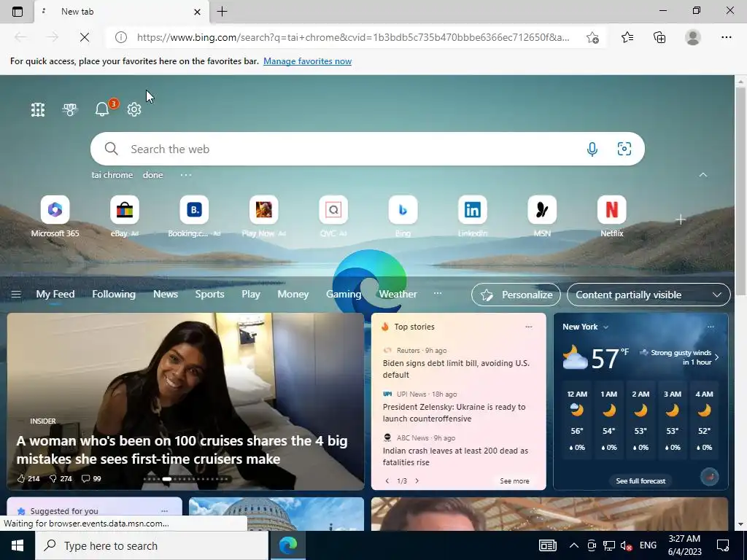
Task: Open Biden signs debt limit bill story
Action: pyautogui.click(x=456, y=369)
